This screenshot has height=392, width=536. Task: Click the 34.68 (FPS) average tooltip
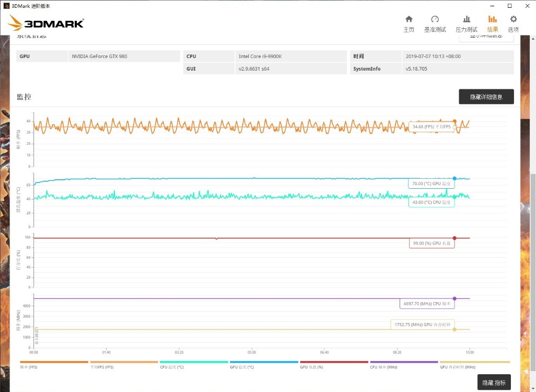432,126
